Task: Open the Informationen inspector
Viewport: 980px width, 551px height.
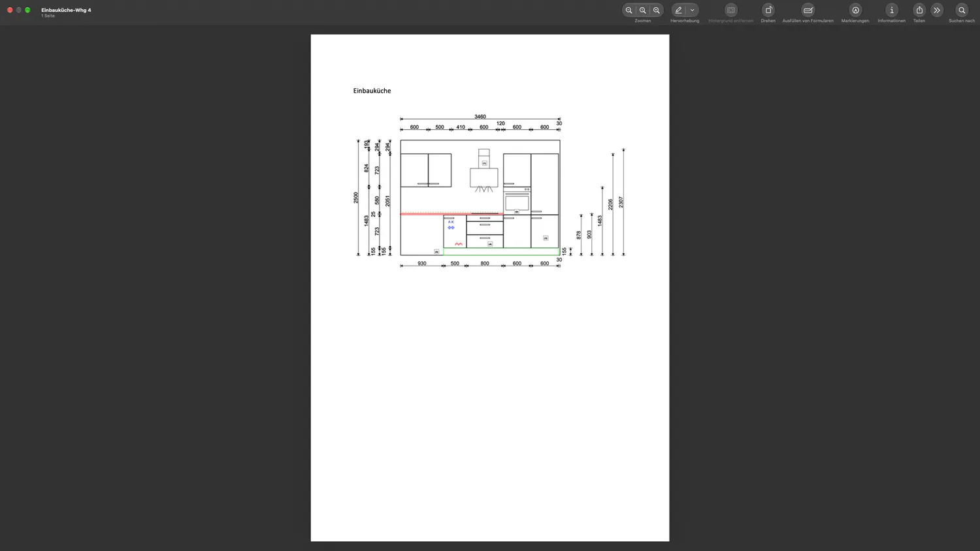Action: pyautogui.click(x=892, y=10)
